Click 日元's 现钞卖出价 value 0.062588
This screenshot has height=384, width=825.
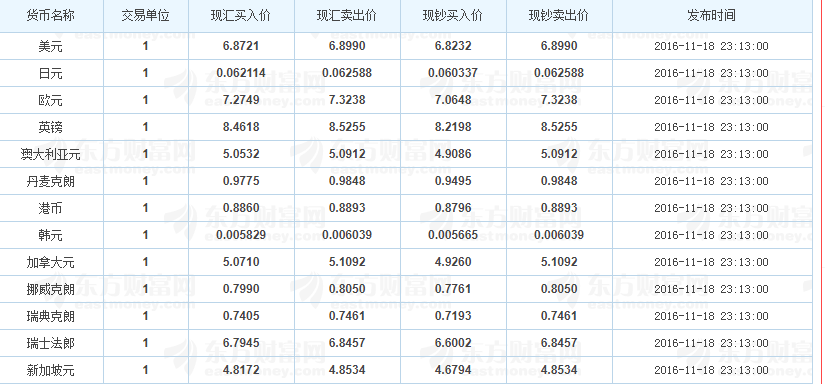[x=559, y=73]
